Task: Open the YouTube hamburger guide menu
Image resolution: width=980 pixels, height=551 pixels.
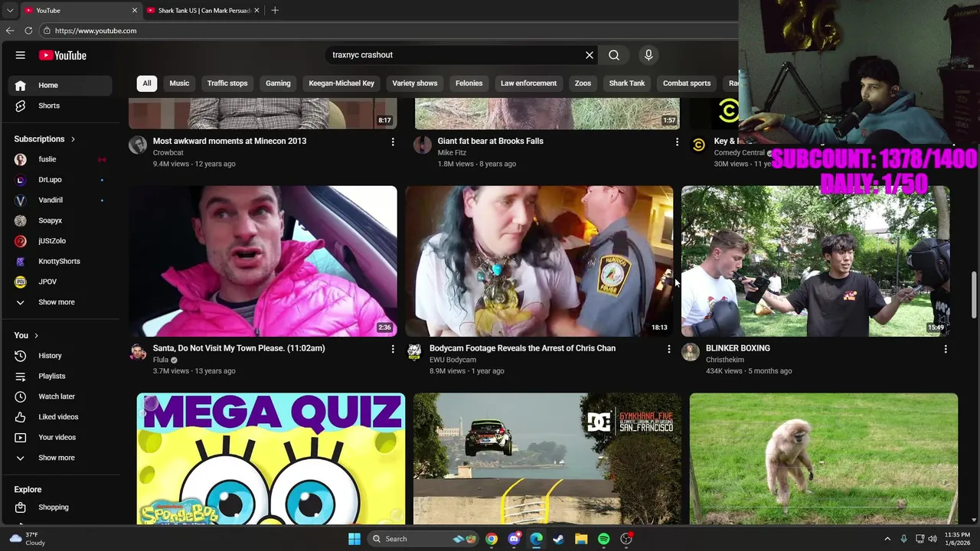Action: (21, 55)
